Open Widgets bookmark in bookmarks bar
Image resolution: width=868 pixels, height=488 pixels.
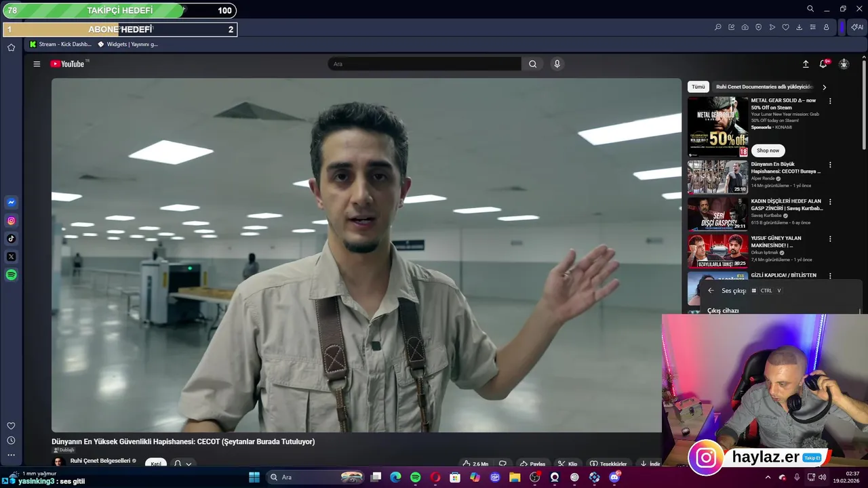(127, 44)
